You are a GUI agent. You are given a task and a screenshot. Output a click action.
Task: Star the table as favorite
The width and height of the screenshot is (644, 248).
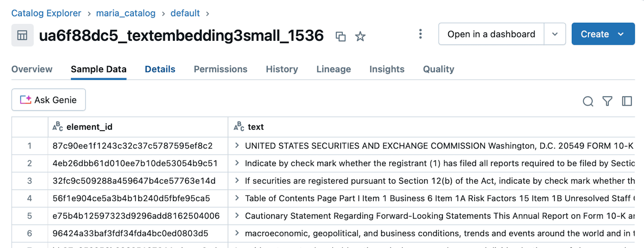360,36
